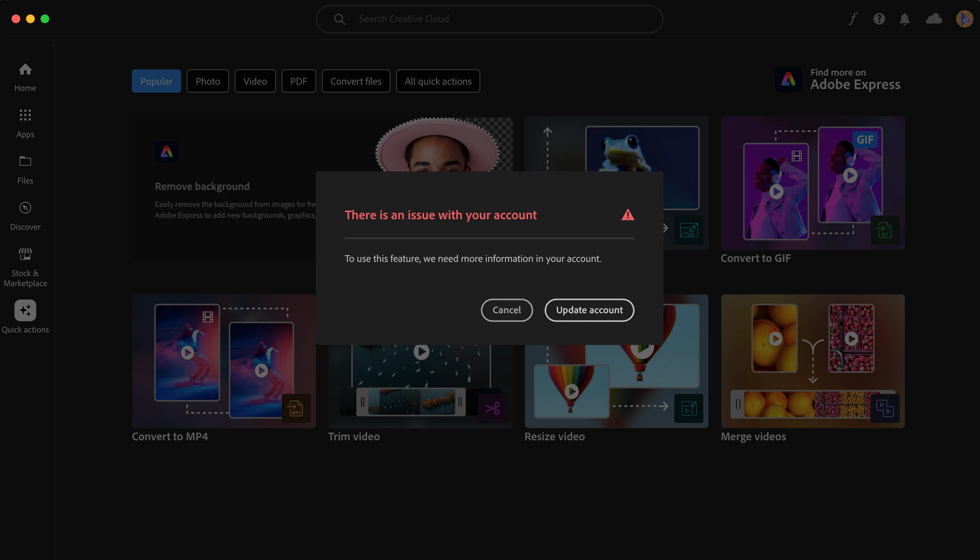Open the user profile avatar

tap(964, 18)
